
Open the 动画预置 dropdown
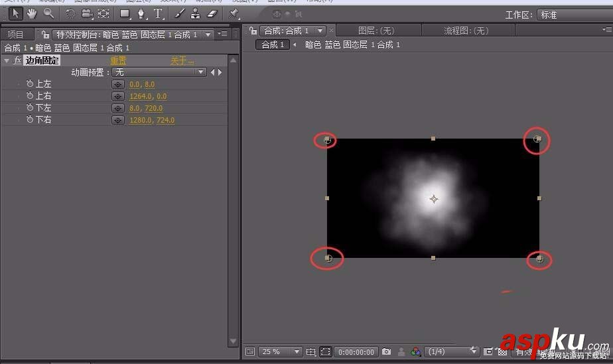point(159,72)
